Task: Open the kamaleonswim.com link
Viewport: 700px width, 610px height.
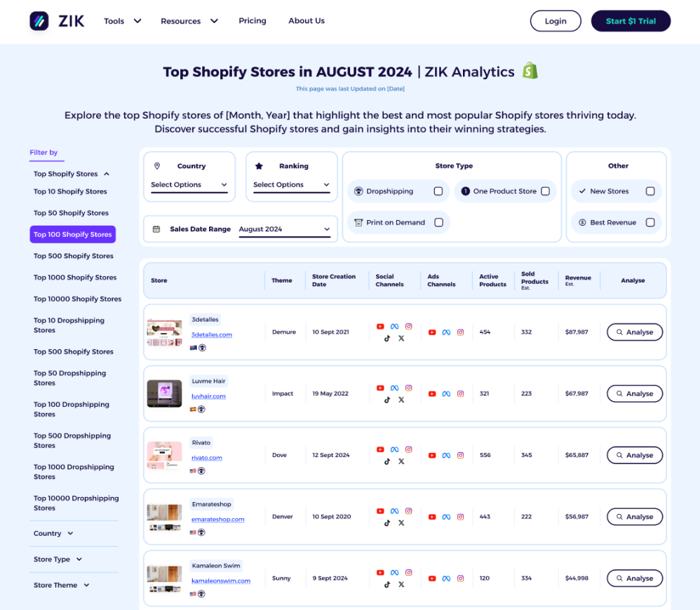Action: pos(221,581)
